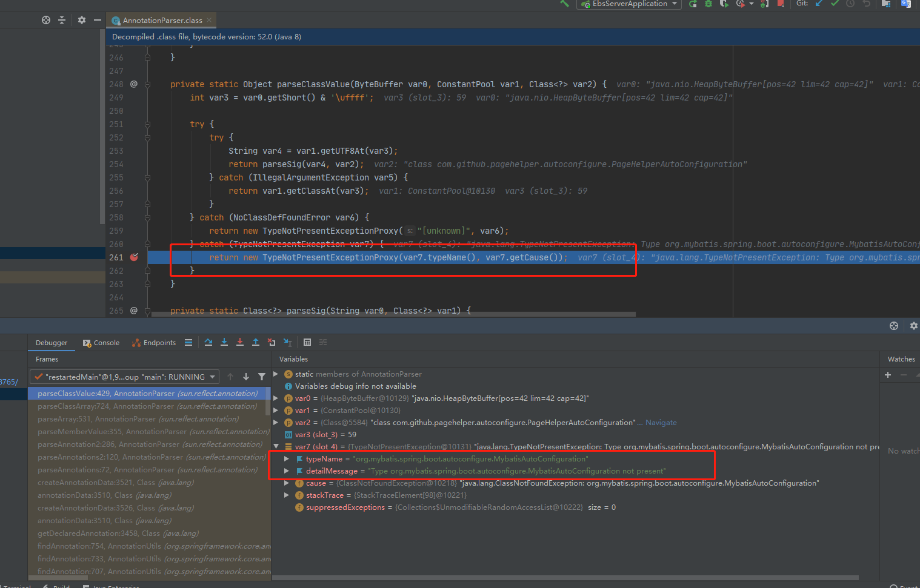The width and height of the screenshot is (920, 588).
Task: Switch to the Endpoints tab
Action: (x=154, y=343)
